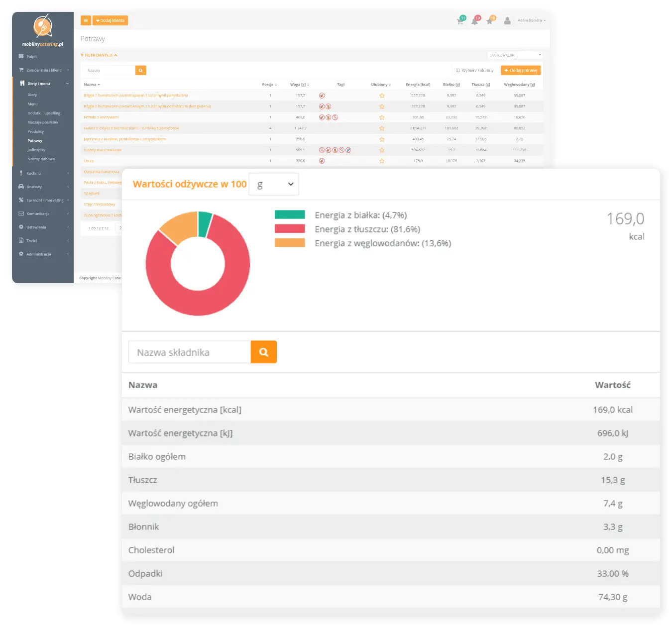672x627 pixels.
Task: Click the user avatar icon
Action: [507, 21]
